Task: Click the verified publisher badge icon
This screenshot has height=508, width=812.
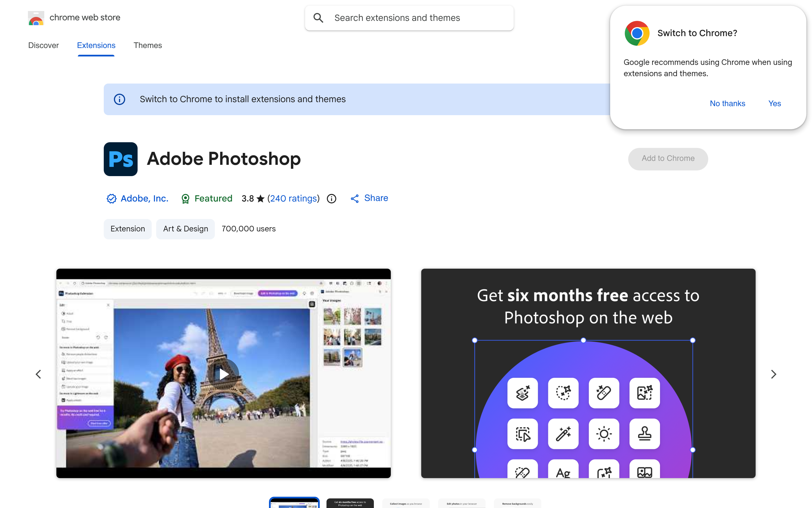Action: (x=111, y=199)
